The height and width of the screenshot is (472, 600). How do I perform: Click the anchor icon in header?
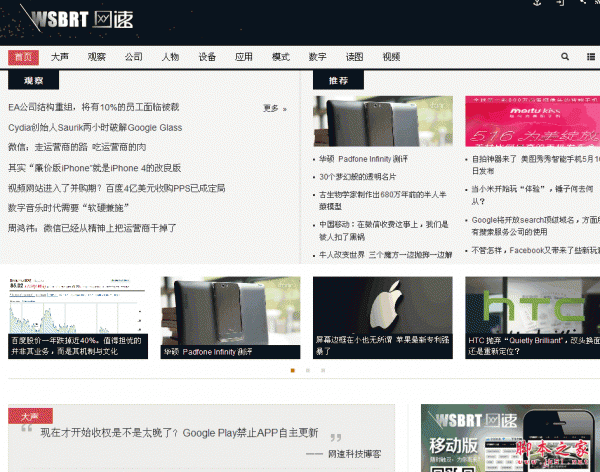pos(537,2)
